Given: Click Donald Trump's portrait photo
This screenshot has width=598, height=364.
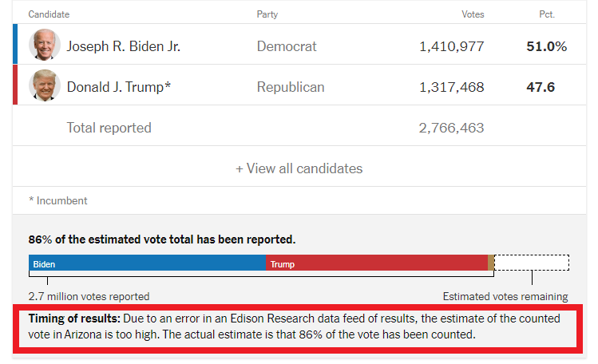Looking at the screenshot, I should 45,85.
